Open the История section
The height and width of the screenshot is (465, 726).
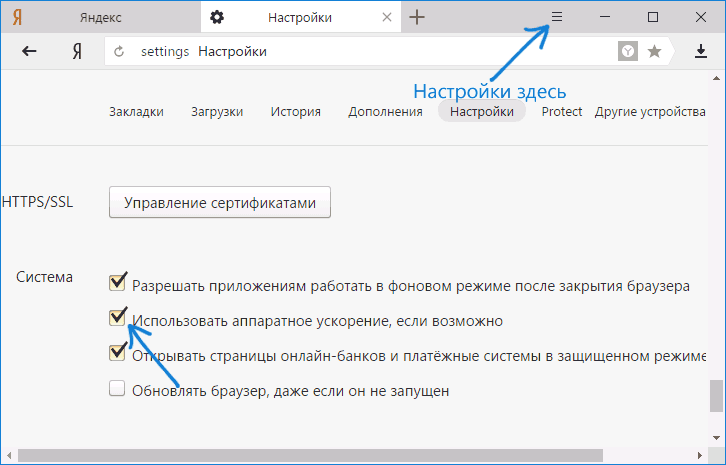295,112
